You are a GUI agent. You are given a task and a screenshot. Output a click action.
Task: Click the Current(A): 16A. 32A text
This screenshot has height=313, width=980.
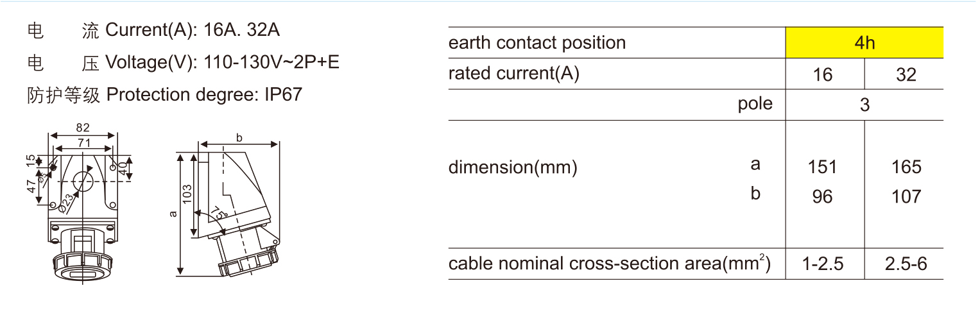193,30
